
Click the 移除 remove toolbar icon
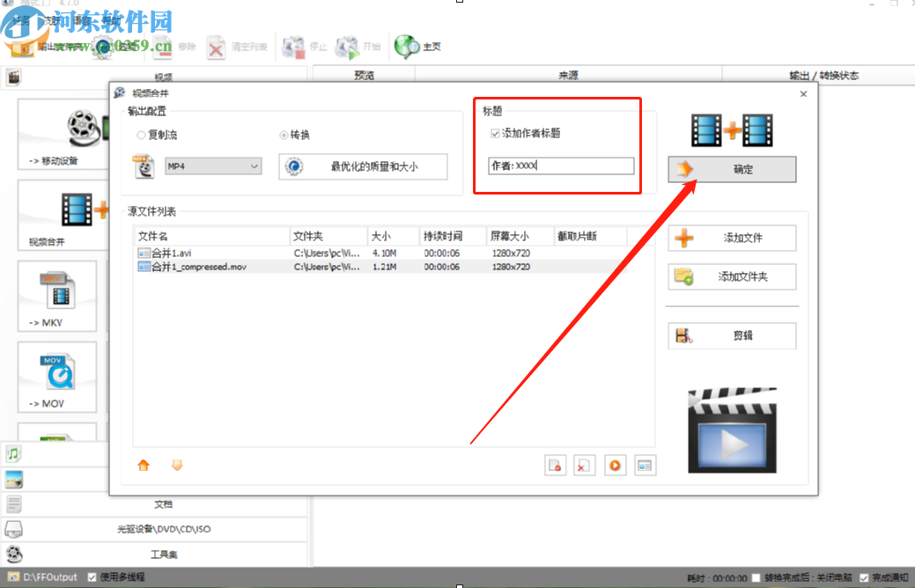[162, 48]
